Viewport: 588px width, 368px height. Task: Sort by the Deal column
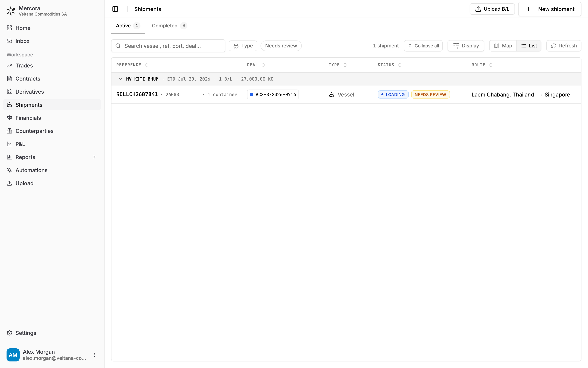256,65
